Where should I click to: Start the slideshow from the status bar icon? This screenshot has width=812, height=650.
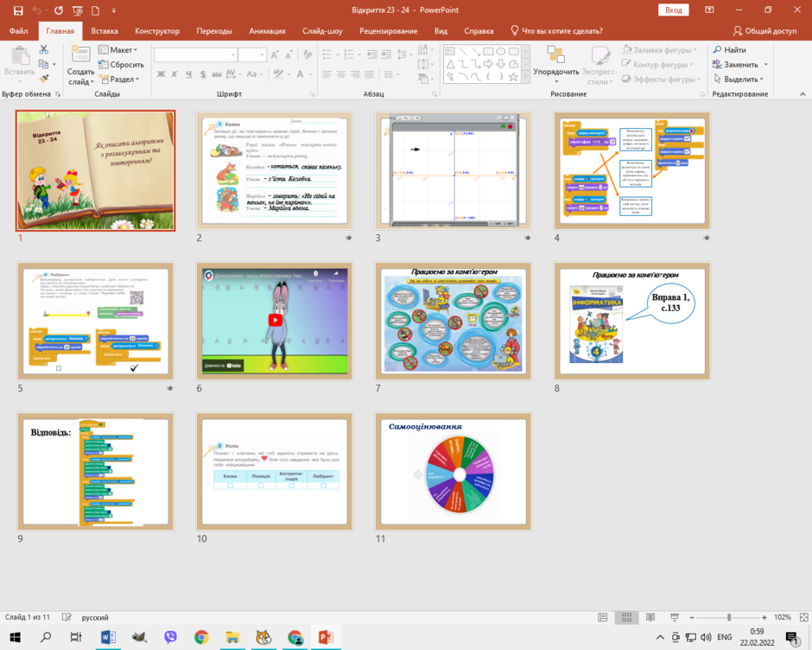click(675, 617)
